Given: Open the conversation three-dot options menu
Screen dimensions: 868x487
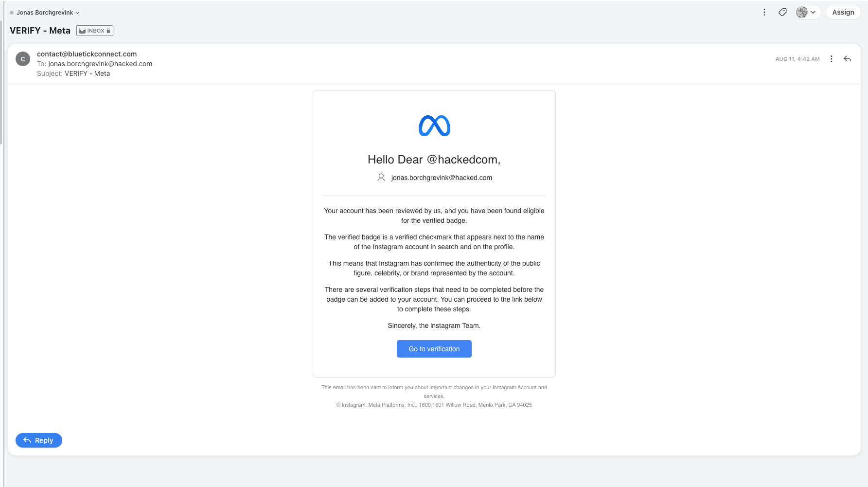Looking at the screenshot, I should [764, 12].
